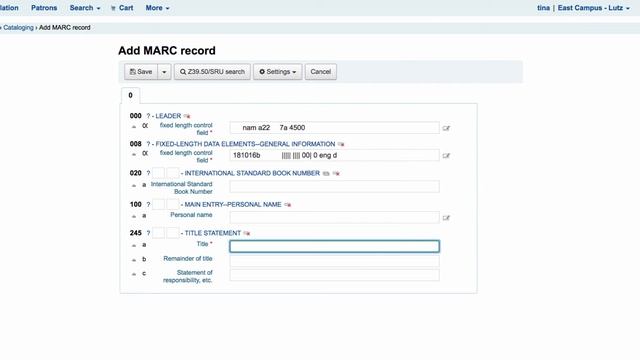
Task: Click second indicator box of tag 020
Action: 173,173
